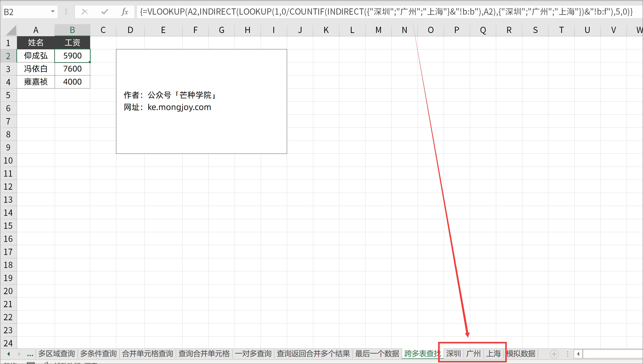This screenshot has height=364, width=643.
Task: Select column B header
Action: pos(72,30)
